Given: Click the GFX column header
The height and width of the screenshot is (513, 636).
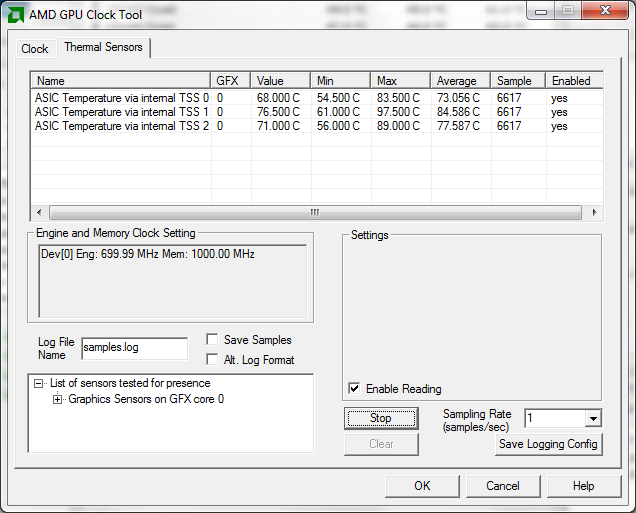Looking at the screenshot, I should click(x=231, y=81).
